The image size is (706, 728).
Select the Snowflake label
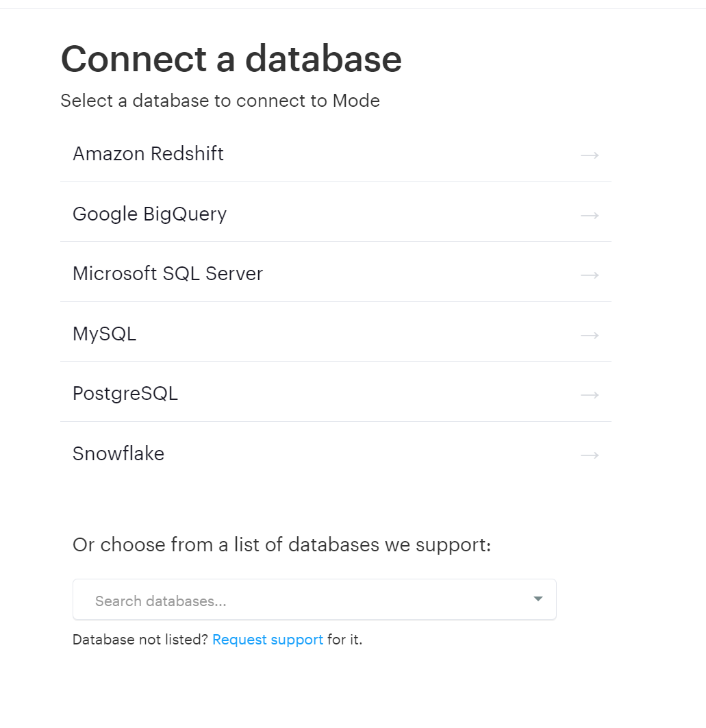coord(118,453)
